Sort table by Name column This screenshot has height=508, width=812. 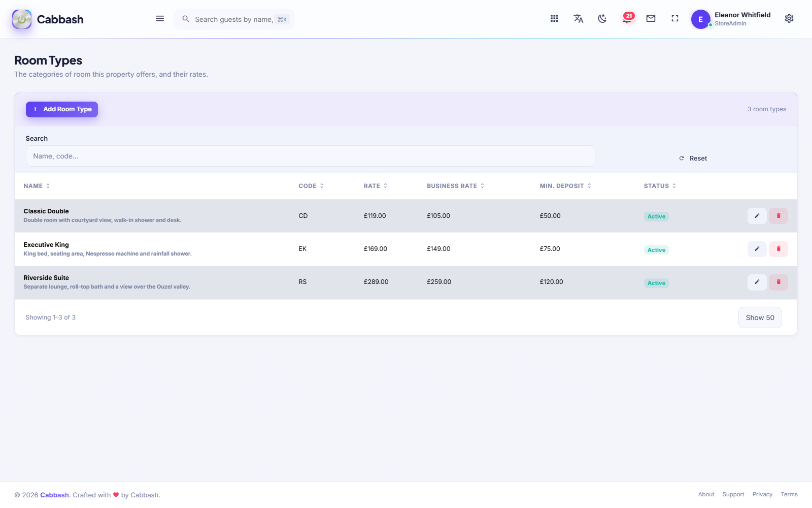[37, 186]
